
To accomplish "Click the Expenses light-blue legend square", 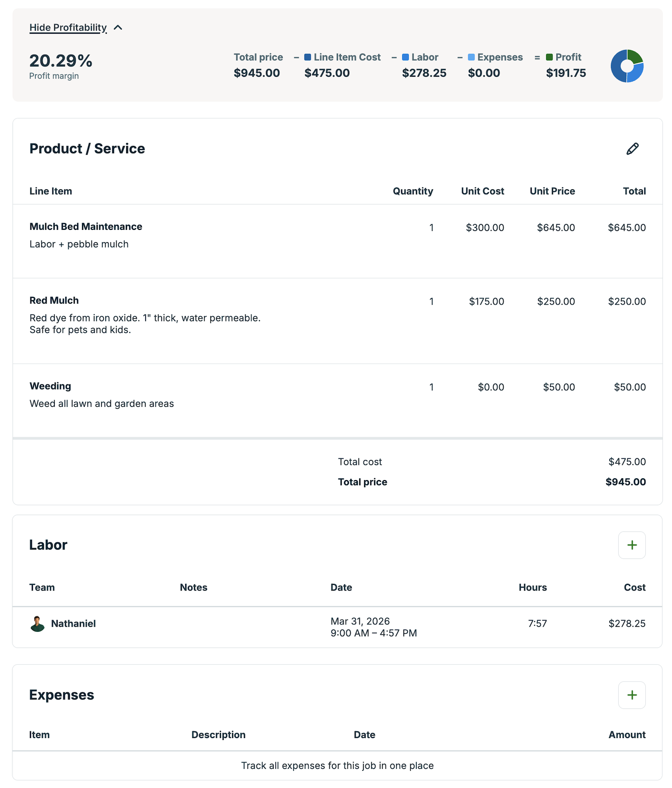I will pyautogui.click(x=471, y=57).
